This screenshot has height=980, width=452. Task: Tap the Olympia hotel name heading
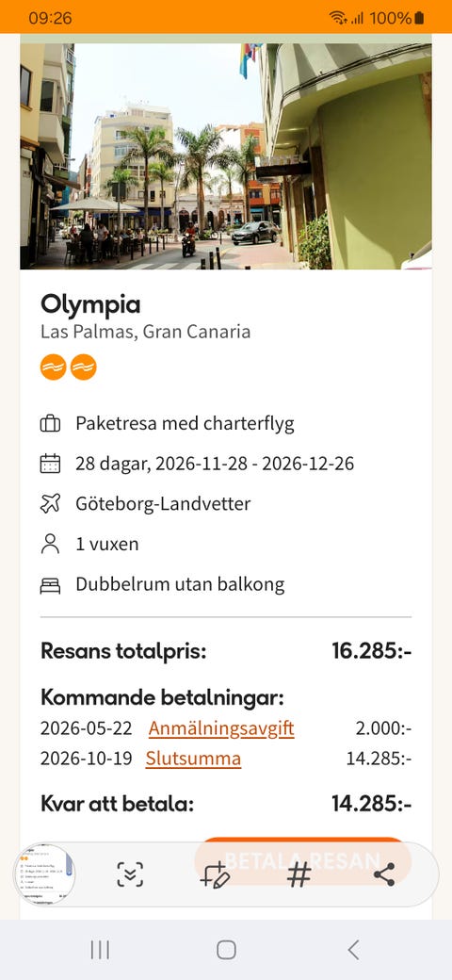point(90,305)
